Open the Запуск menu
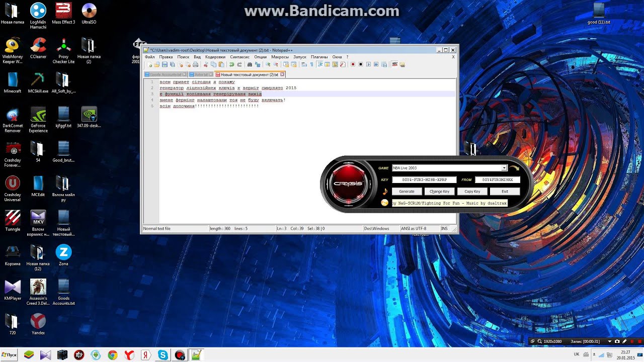Screen dimensions: 644x362 click(300, 57)
